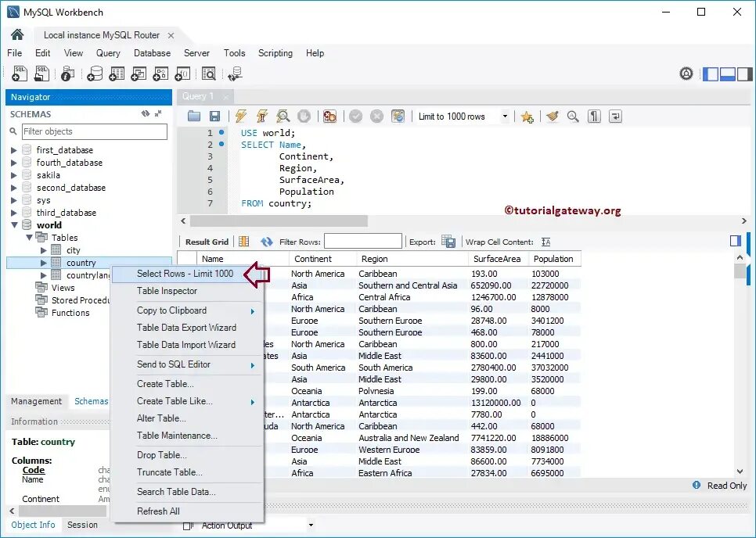The width and height of the screenshot is (756, 538).
Task: Focus the Filter Rows input field
Action: 363,242
